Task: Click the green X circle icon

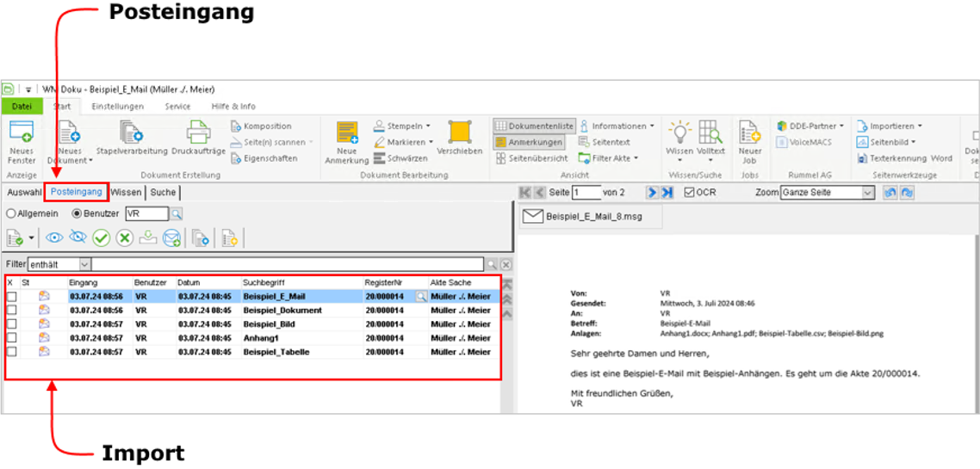Action: pos(125,238)
